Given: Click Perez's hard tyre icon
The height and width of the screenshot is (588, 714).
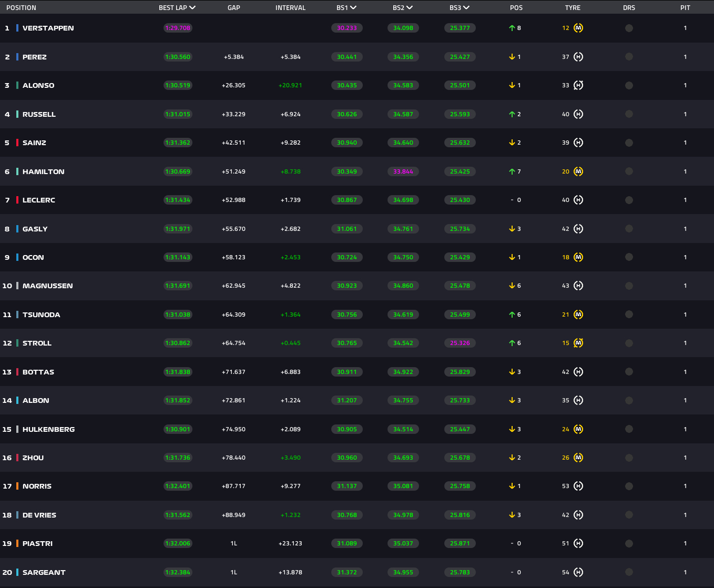Looking at the screenshot, I should pyautogui.click(x=578, y=57).
